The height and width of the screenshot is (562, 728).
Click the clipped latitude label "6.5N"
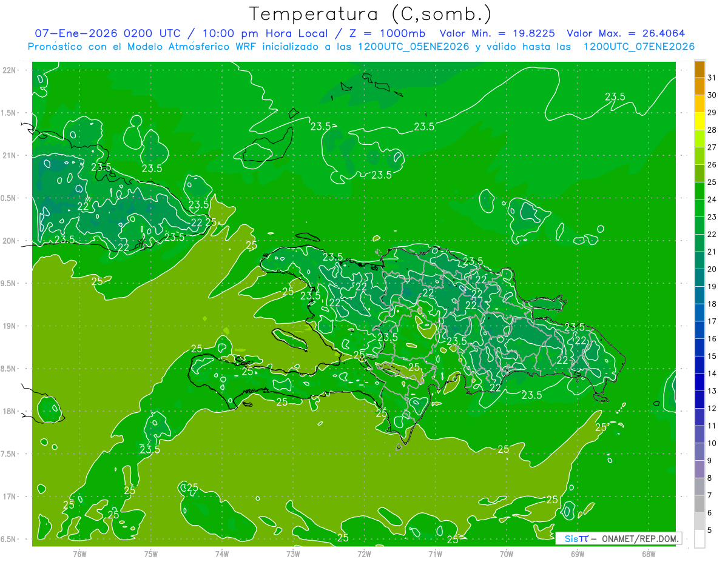click(x=9, y=539)
